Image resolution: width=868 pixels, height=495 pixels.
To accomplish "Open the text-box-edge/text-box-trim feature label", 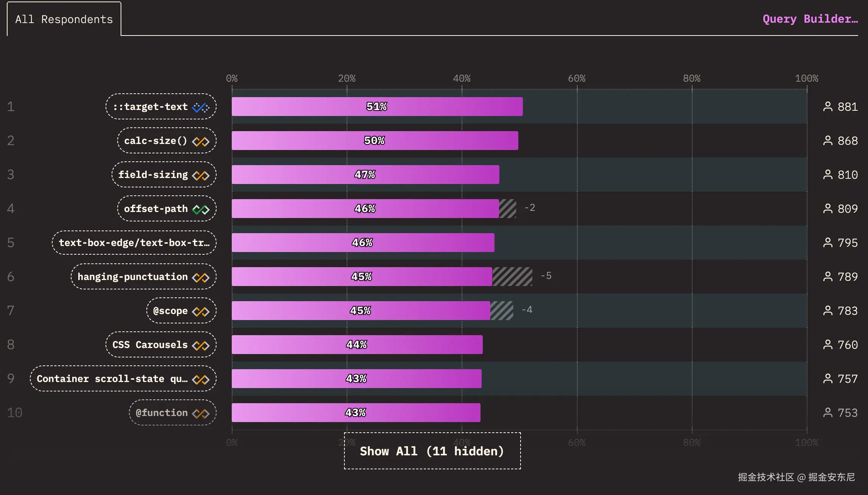I will click(134, 243).
